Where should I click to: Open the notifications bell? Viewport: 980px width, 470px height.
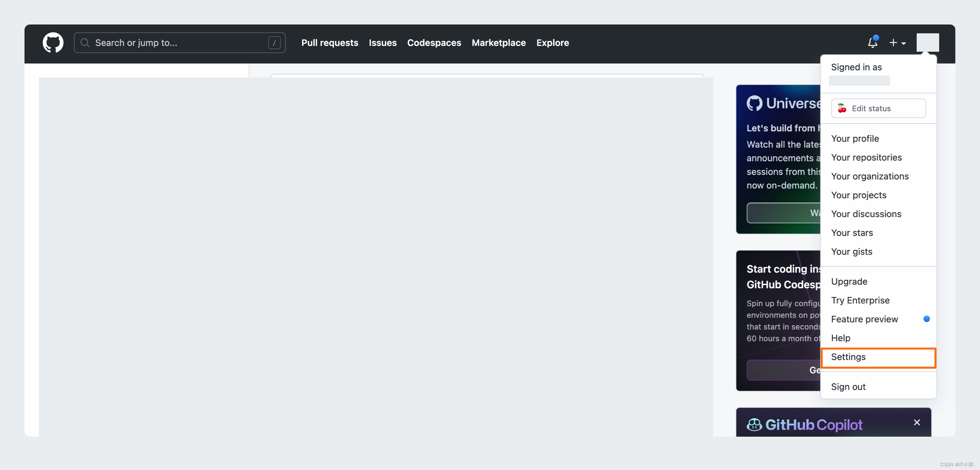(x=872, y=43)
